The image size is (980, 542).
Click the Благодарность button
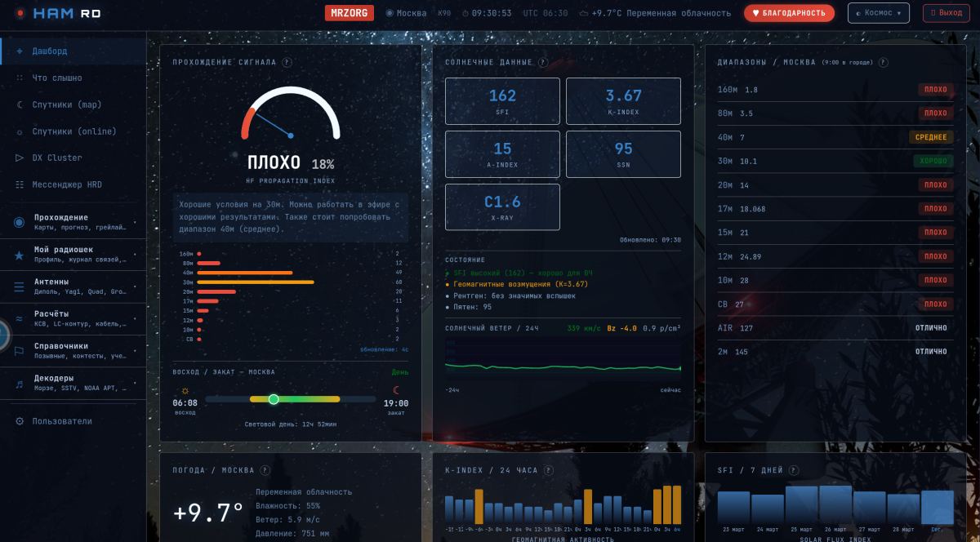pos(789,13)
